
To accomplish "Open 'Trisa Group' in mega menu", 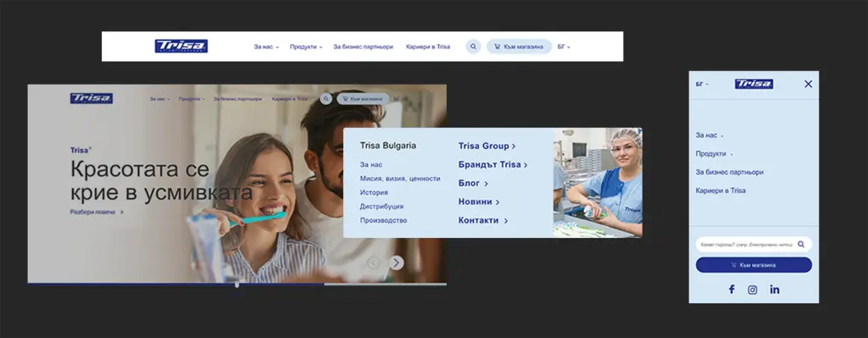I will click(487, 146).
